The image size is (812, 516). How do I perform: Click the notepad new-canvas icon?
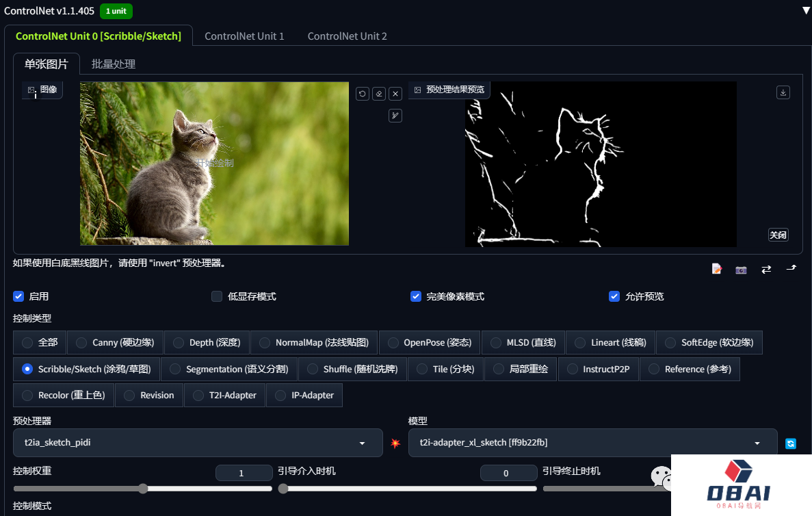[717, 269]
